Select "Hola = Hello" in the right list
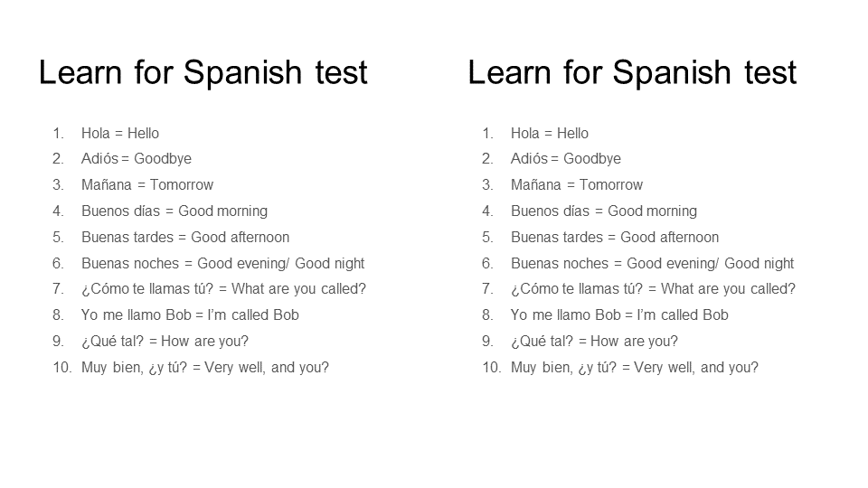This screenshot has height=488, width=868. (x=550, y=134)
